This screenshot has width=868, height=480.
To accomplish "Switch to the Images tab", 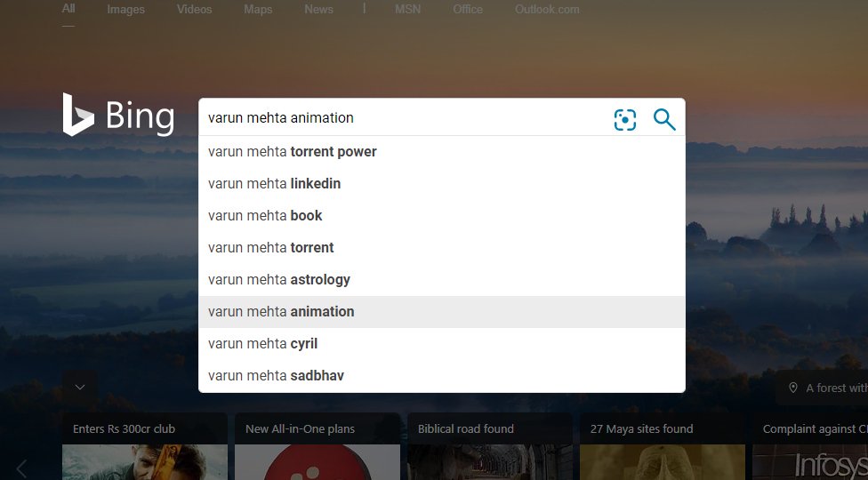I will [x=125, y=10].
